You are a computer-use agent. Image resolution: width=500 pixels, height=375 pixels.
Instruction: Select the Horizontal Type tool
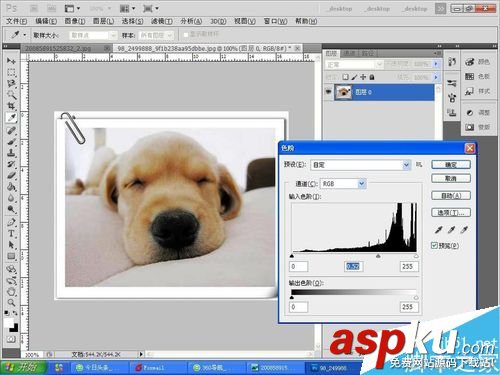(11, 233)
